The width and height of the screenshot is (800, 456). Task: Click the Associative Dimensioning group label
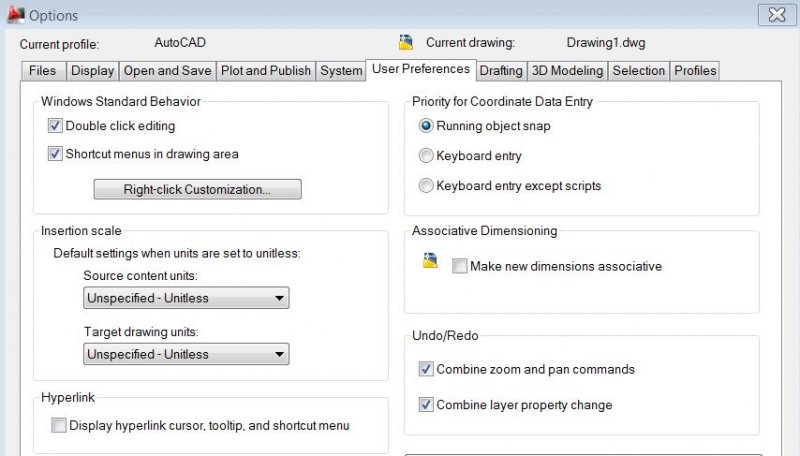(x=485, y=231)
